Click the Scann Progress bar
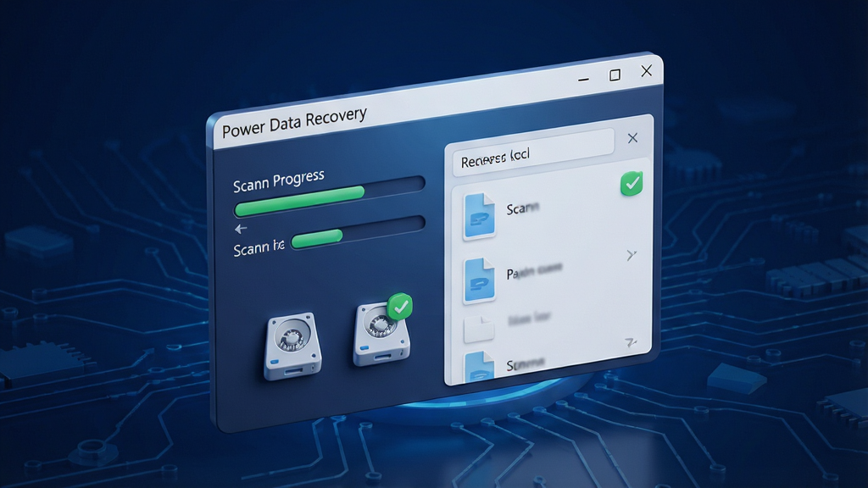Image resolution: width=868 pixels, height=488 pixels. (330, 196)
